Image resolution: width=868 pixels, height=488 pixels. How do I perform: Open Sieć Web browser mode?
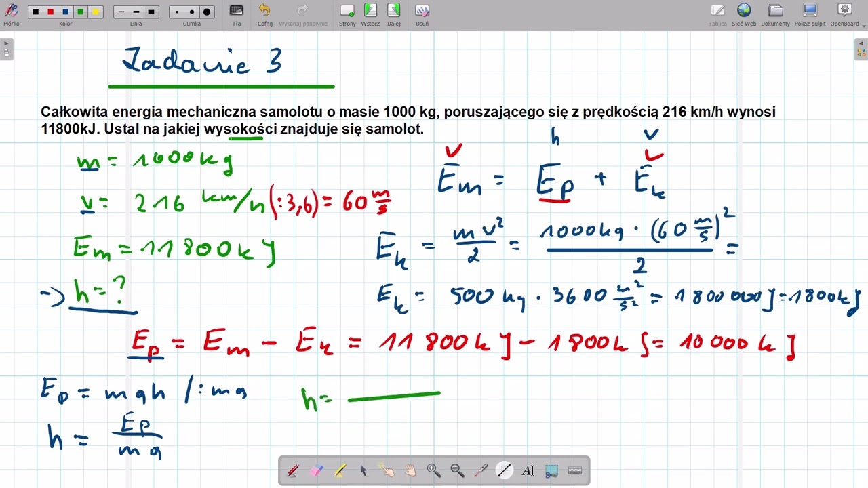click(x=744, y=10)
